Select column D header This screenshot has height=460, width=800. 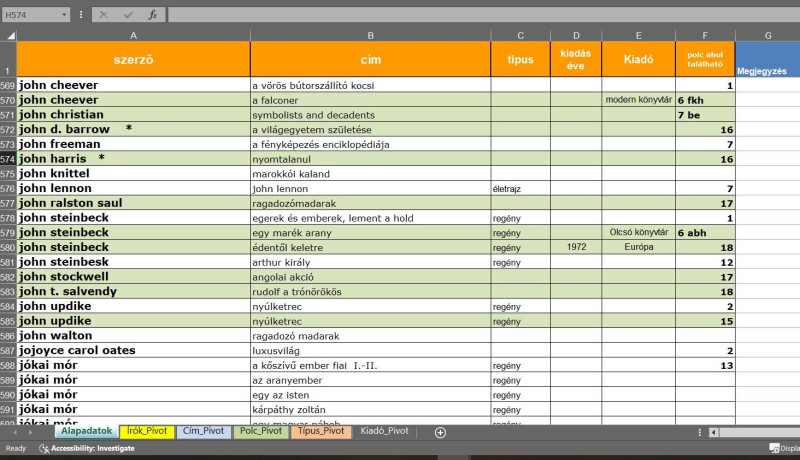pyautogui.click(x=576, y=36)
